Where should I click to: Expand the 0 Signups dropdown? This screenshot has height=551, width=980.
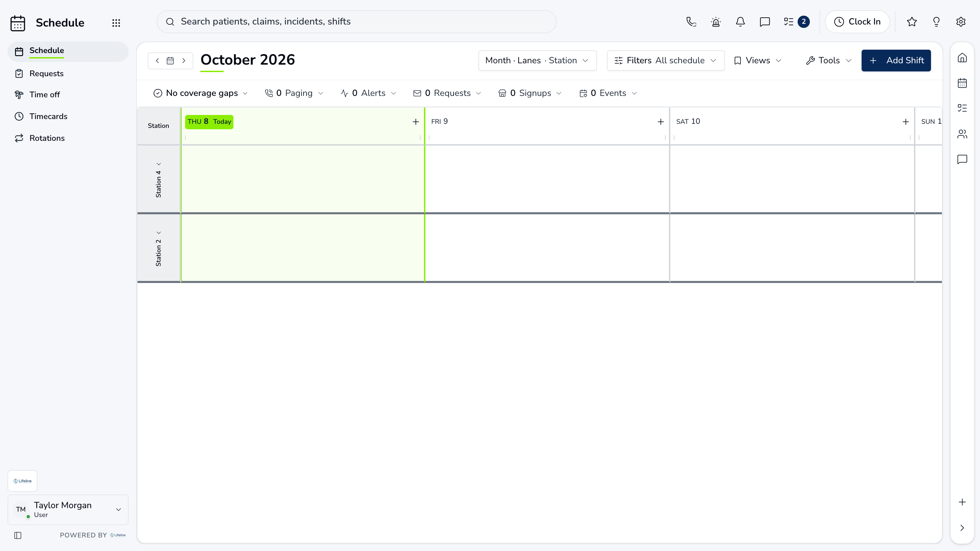530,93
